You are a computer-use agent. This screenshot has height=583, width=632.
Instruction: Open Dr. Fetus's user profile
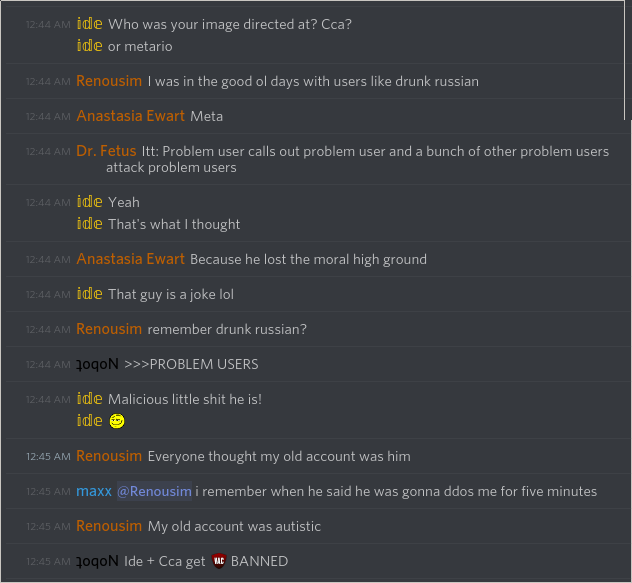pyautogui.click(x=106, y=151)
